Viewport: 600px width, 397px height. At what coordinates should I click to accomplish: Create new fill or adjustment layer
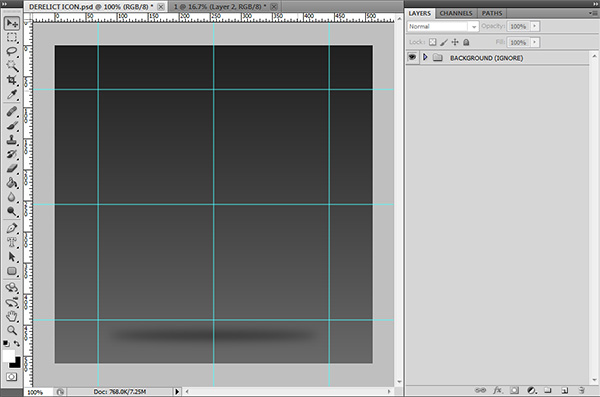coord(531,390)
